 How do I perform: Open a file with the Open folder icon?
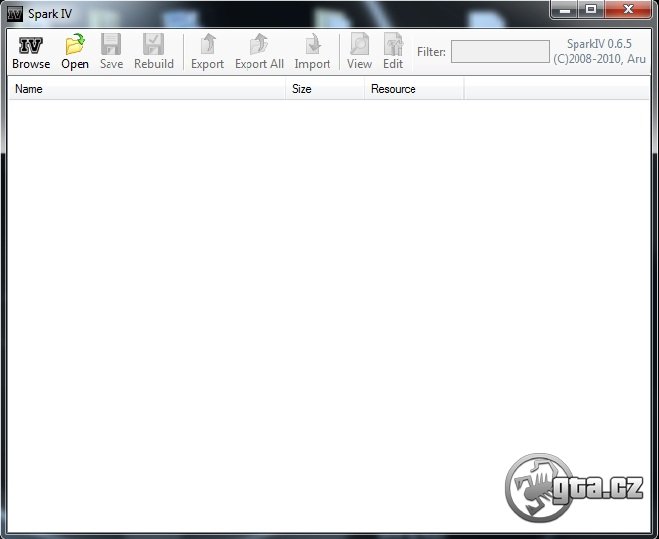[74, 45]
